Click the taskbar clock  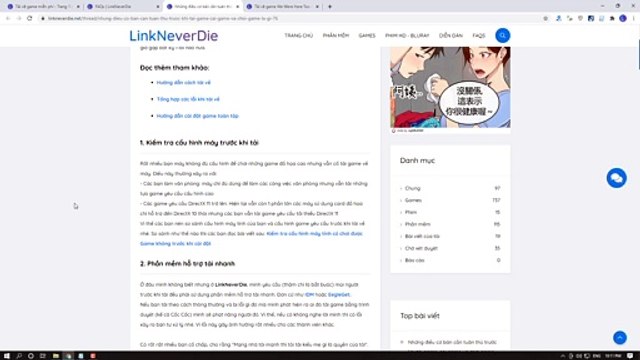(613, 356)
